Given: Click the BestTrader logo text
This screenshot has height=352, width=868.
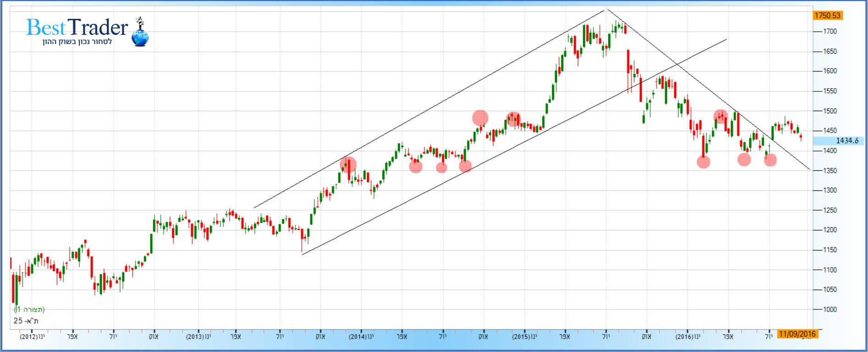Looking at the screenshot, I should [77, 28].
